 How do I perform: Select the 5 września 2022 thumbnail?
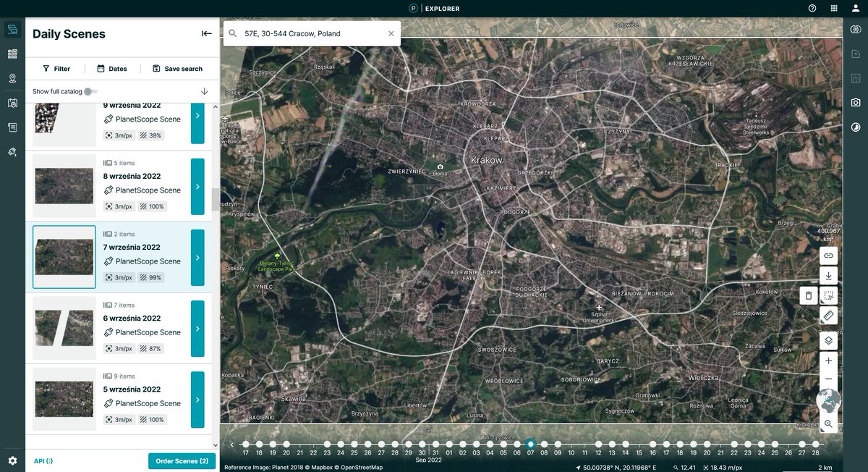64,400
